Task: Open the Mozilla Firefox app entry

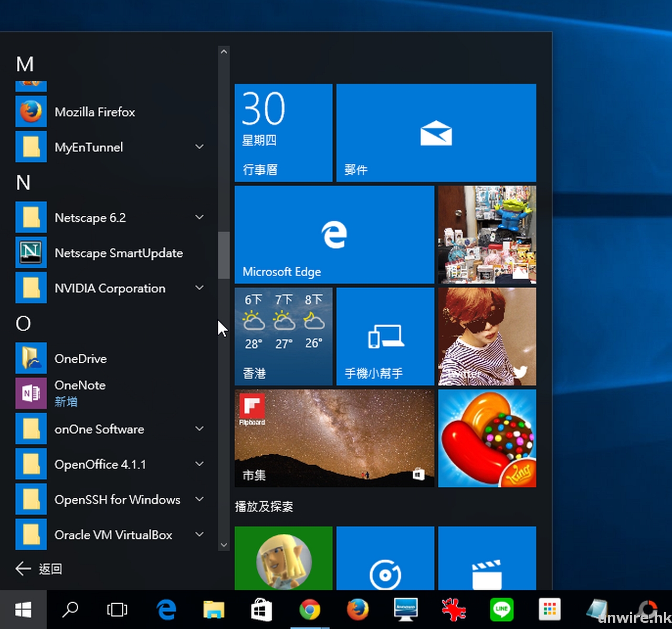Action: click(94, 112)
